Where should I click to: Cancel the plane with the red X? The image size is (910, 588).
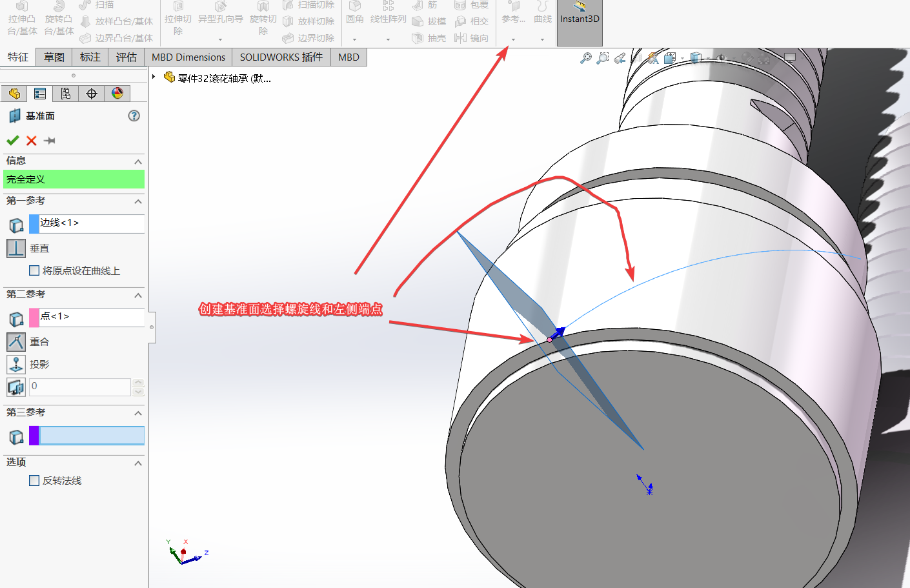coord(31,140)
